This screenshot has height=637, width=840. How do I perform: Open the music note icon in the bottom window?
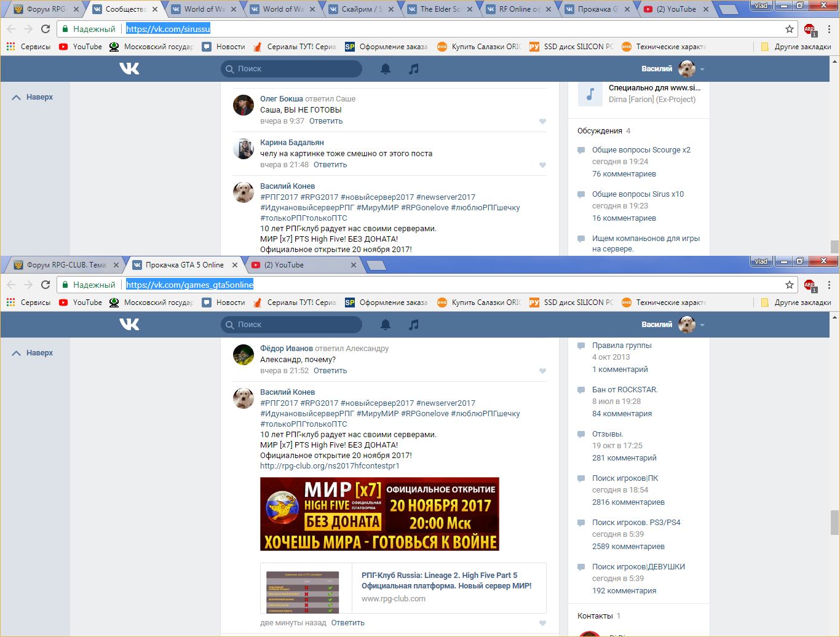coord(414,325)
